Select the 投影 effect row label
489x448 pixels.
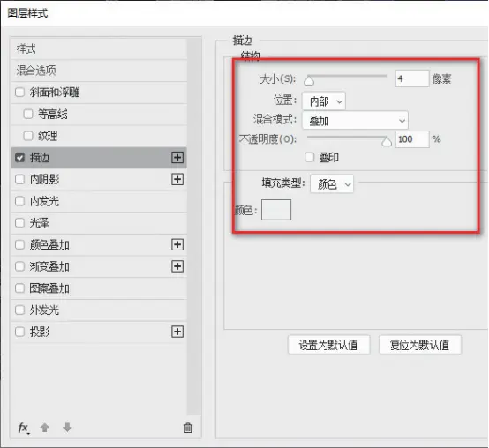pyautogui.click(x=40, y=332)
